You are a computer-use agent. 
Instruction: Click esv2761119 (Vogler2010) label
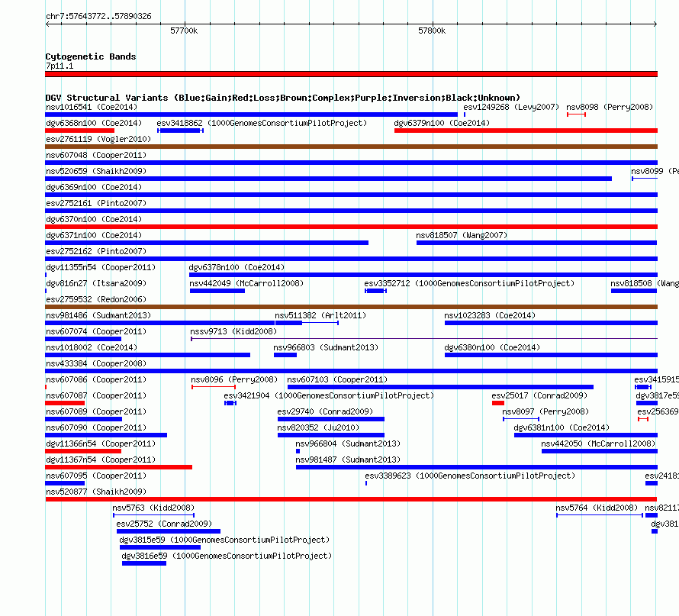(x=98, y=139)
